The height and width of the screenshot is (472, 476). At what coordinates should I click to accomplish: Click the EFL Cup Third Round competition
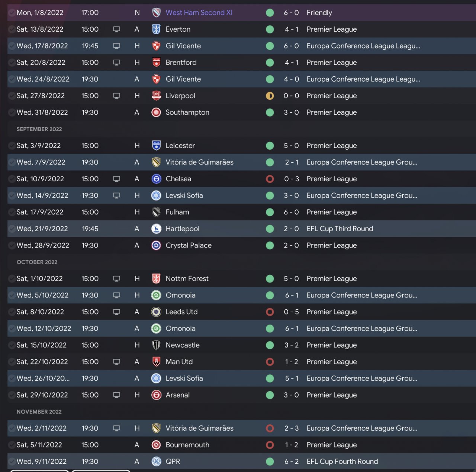click(x=340, y=229)
